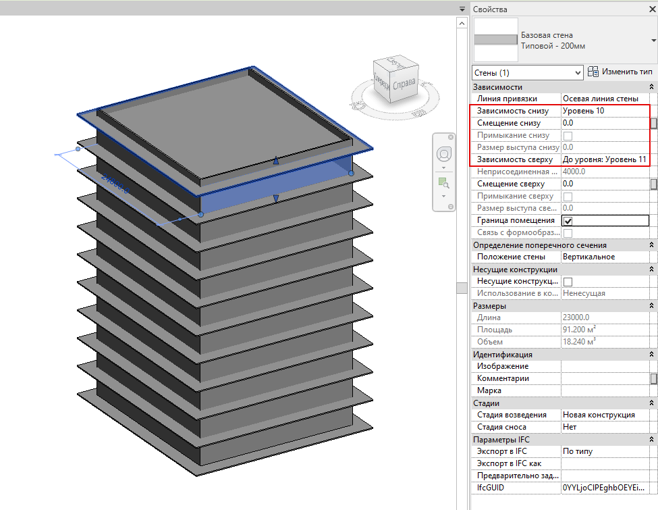Click the Стадия возведения value Новая конструкция
The width and height of the screenshot is (658, 510).
coord(605,415)
